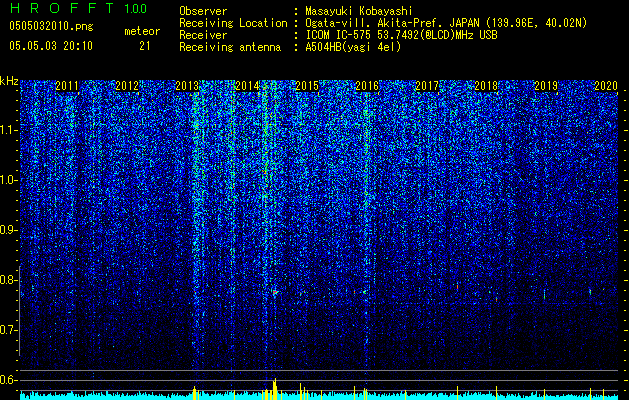
Task: Click the version number 1.0.0
Action: click(136, 9)
